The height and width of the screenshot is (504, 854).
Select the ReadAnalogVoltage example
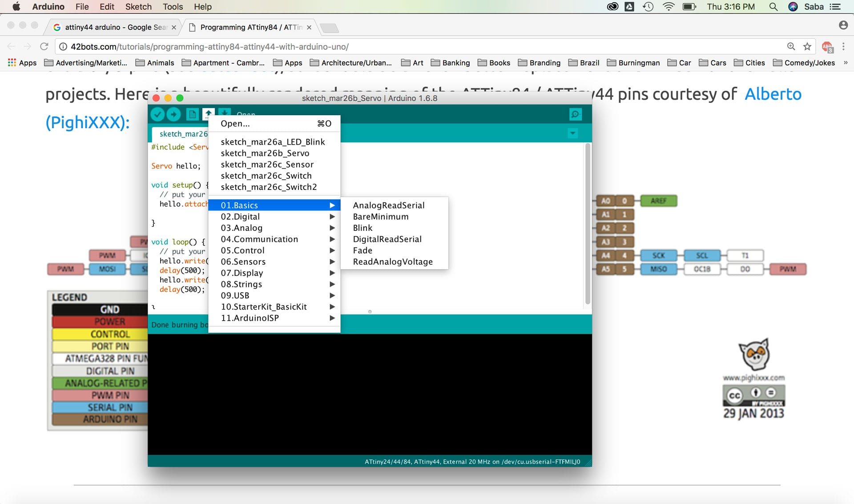click(x=395, y=262)
